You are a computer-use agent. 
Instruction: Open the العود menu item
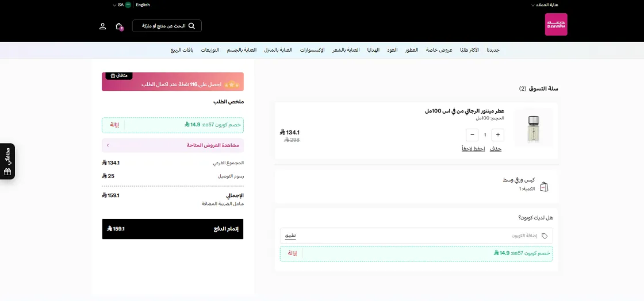click(392, 50)
